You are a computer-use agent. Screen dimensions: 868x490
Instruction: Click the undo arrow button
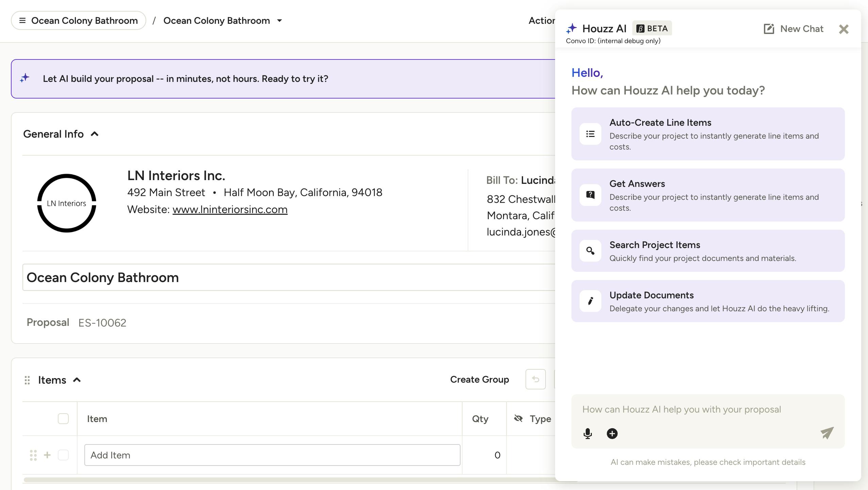point(536,379)
